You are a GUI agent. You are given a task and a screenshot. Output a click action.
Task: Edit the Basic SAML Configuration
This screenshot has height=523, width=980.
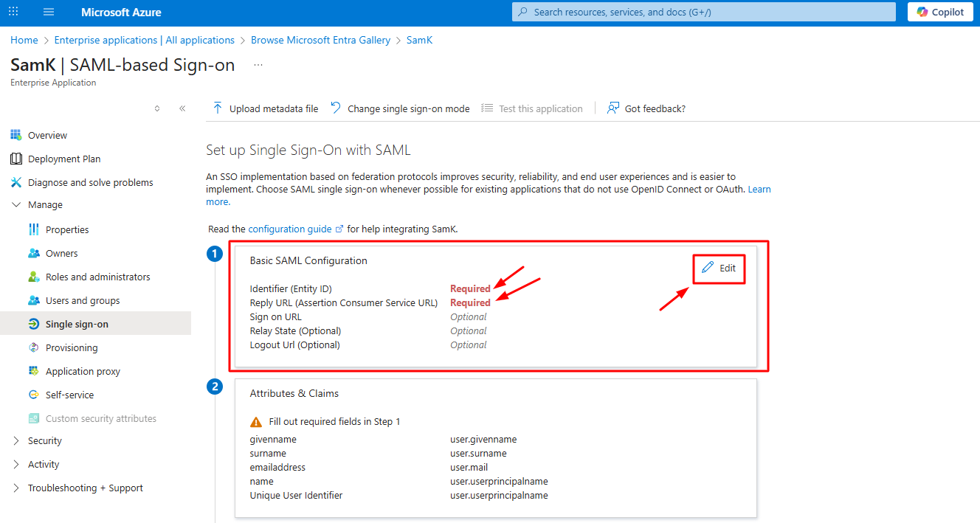coord(719,268)
